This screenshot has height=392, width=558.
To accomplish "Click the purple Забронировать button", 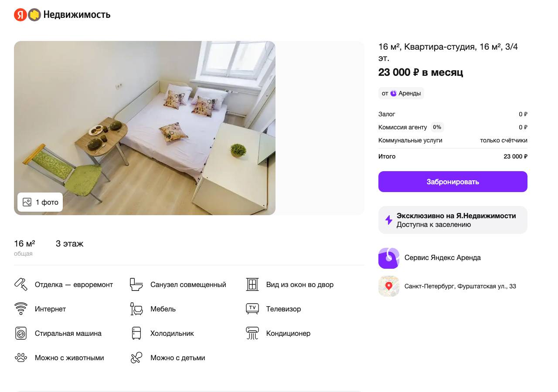I will tap(453, 182).
